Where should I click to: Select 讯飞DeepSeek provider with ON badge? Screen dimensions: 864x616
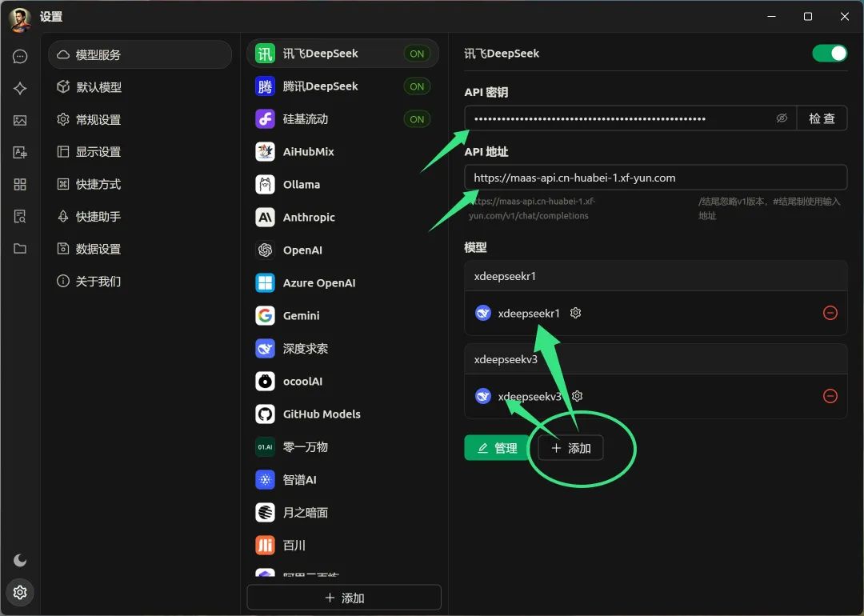point(342,54)
